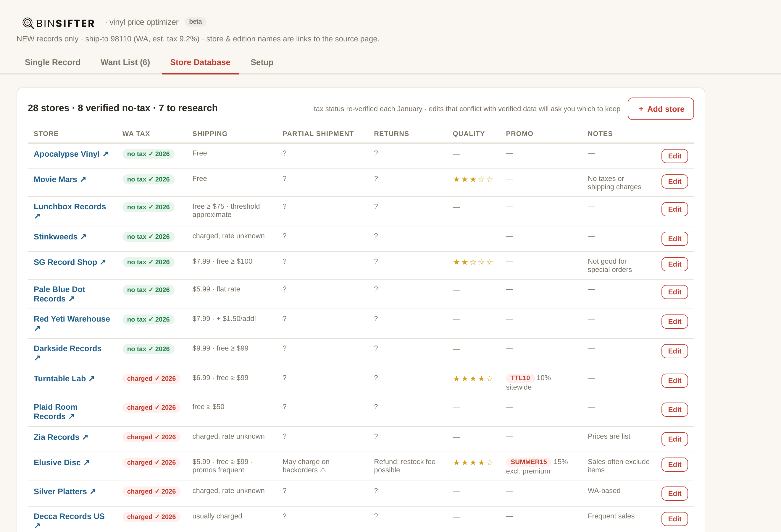781x532 pixels.
Task: Edit the Darkside Records row
Action: [x=674, y=351]
